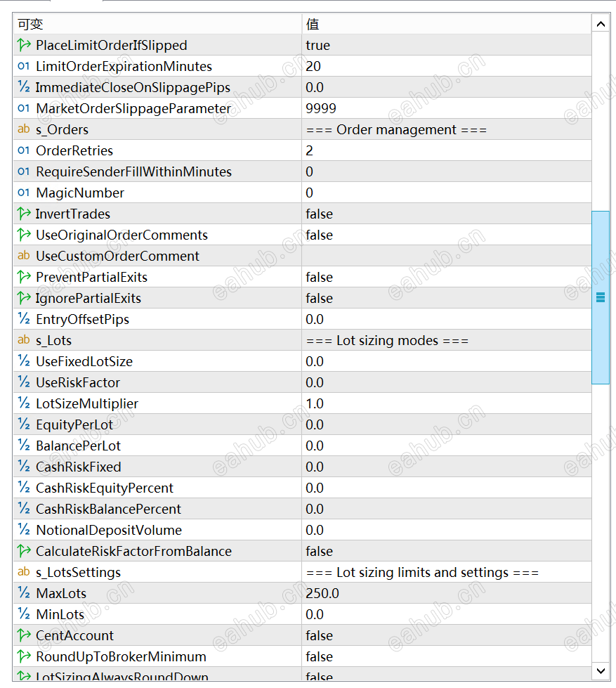Click the scroll up arrow

(601, 24)
